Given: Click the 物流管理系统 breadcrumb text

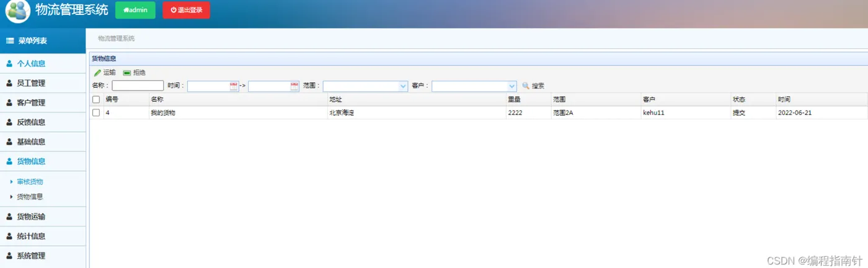Looking at the screenshot, I should pyautogui.click(x=117, y=38).
